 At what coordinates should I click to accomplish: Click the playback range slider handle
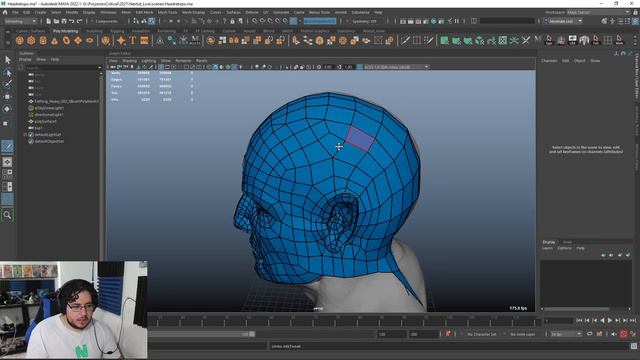point(252,334)
